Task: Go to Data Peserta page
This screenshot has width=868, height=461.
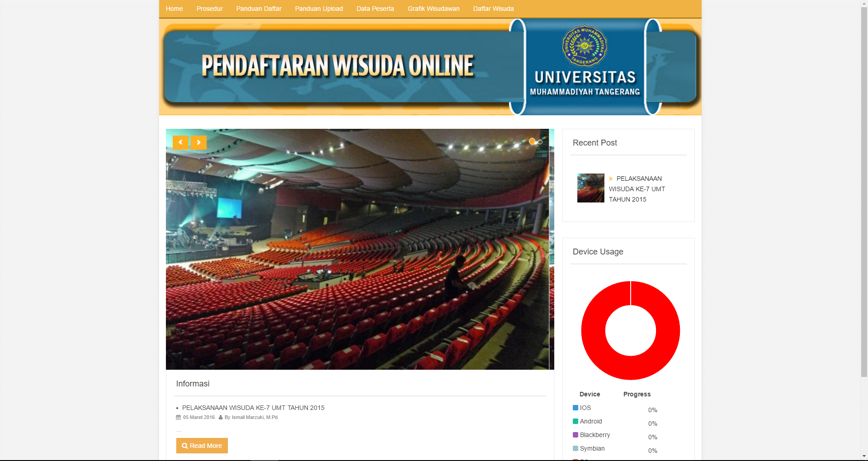Action: point(375,9)
